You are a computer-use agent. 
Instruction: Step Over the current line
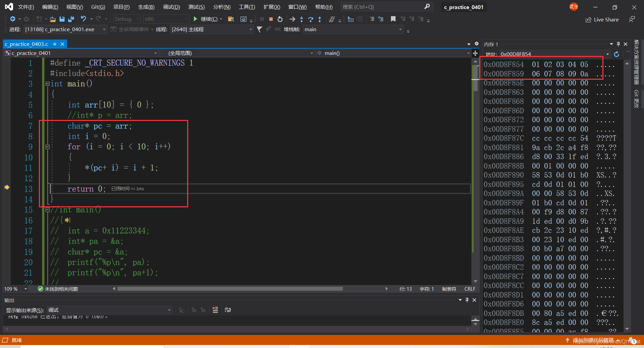point(311,19)
